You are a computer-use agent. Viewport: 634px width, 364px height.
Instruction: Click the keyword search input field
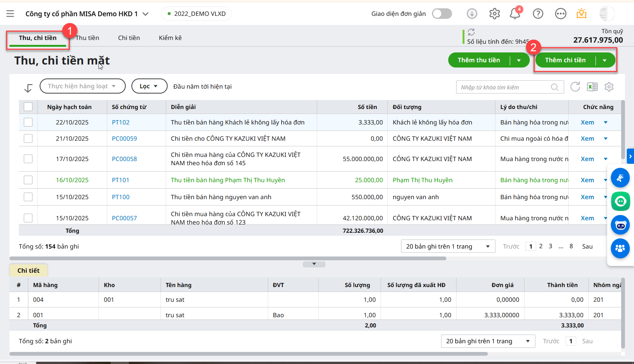[x=504, y=87]
